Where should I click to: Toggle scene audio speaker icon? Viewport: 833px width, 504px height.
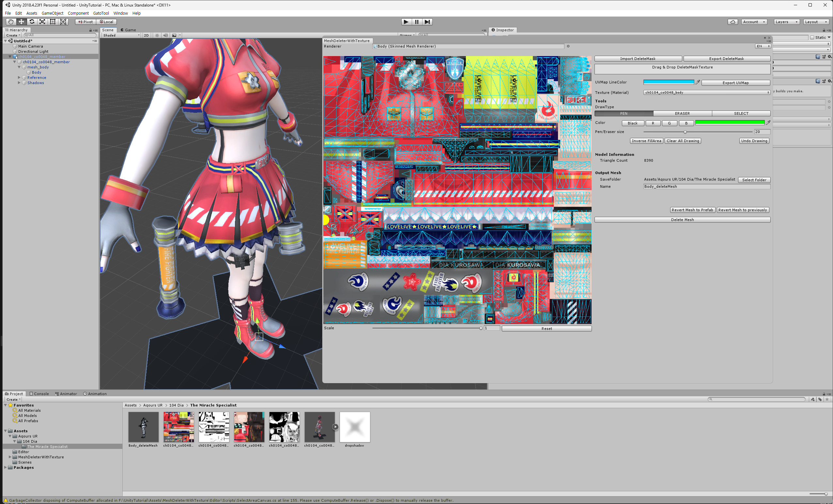pos(165,35)
